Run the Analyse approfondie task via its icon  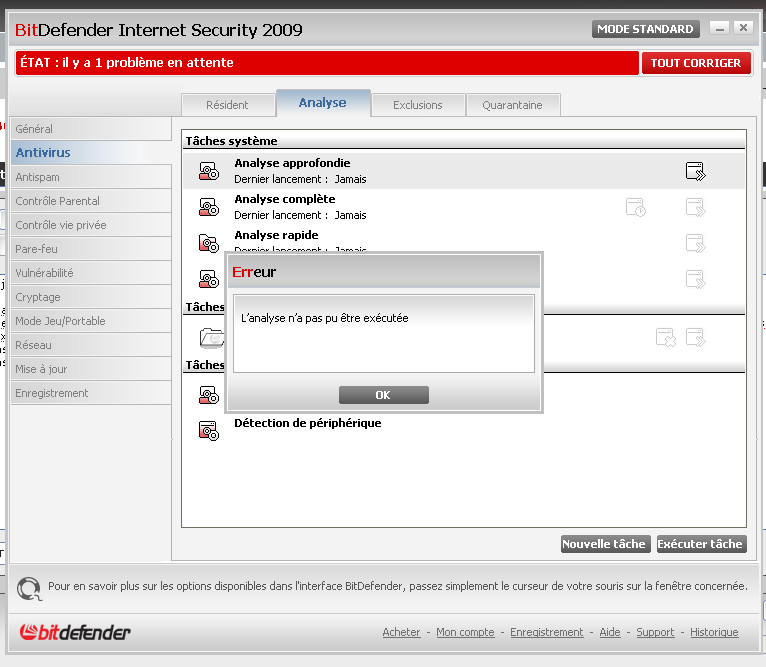pos(695,172)
